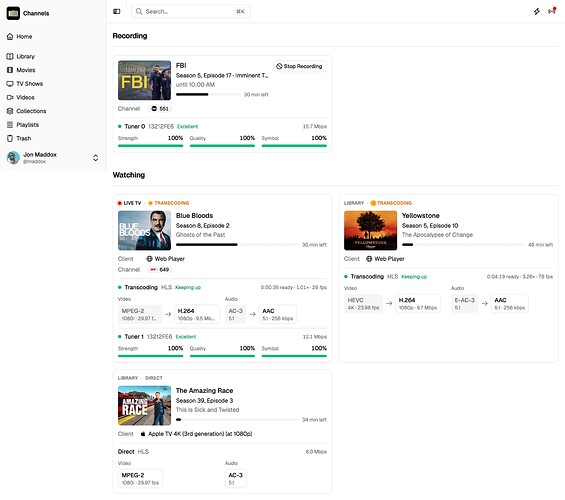Click Tuner 0 Strength signal bar
The image size is (565, 500).
point(151,146)
